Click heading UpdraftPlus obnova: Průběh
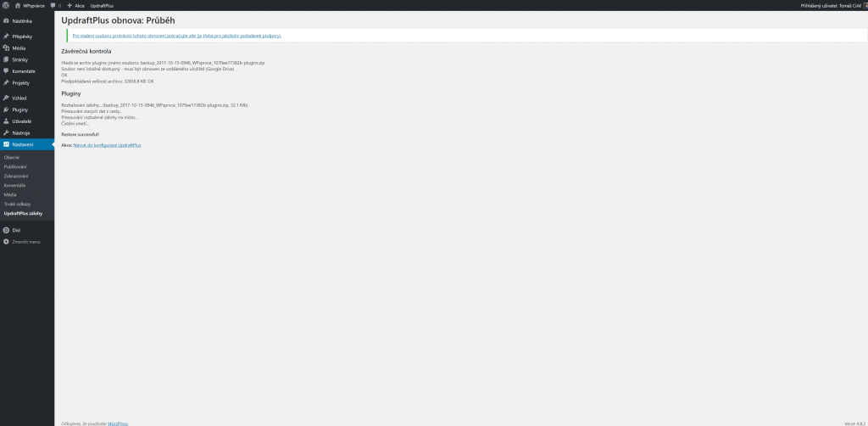The width and height of the screenshot is (868, 426). [x=119, y=20]
